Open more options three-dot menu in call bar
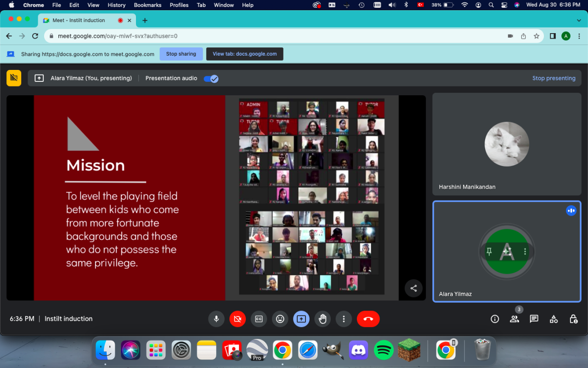 (x=344, y=319)
